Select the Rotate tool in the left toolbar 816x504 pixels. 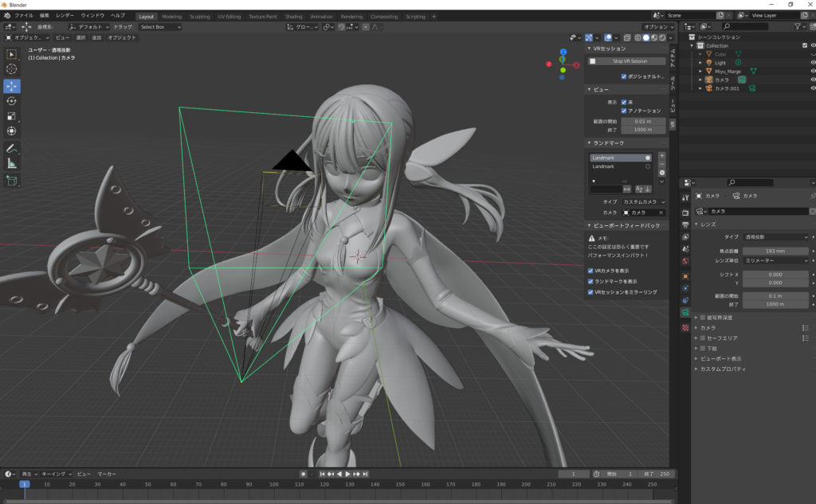tap(12, 101)
